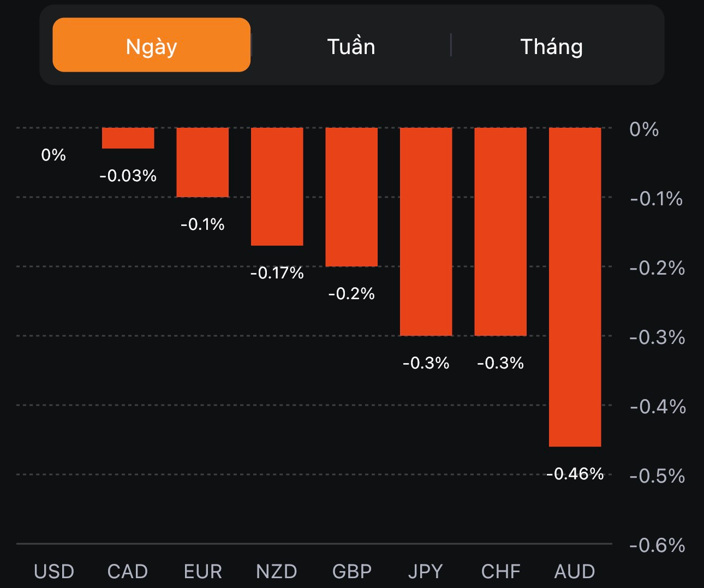Click the USD currency label
704x588 pixels.
[x=54, y=571]
